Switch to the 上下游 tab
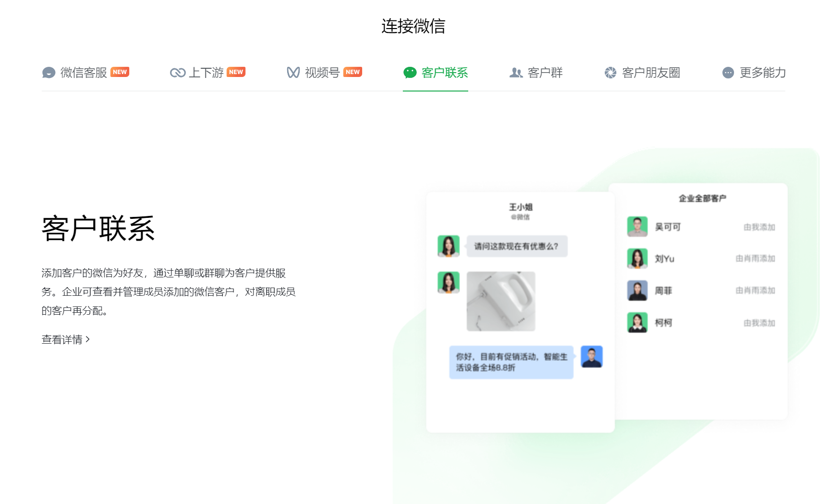The width and height of the screenshot is (827, 504). coord(208,73)
